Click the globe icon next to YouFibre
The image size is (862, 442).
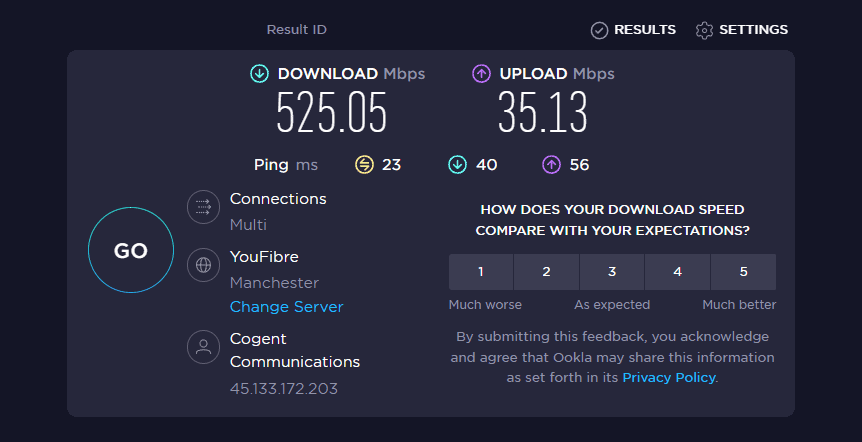(x=204, y=265)
